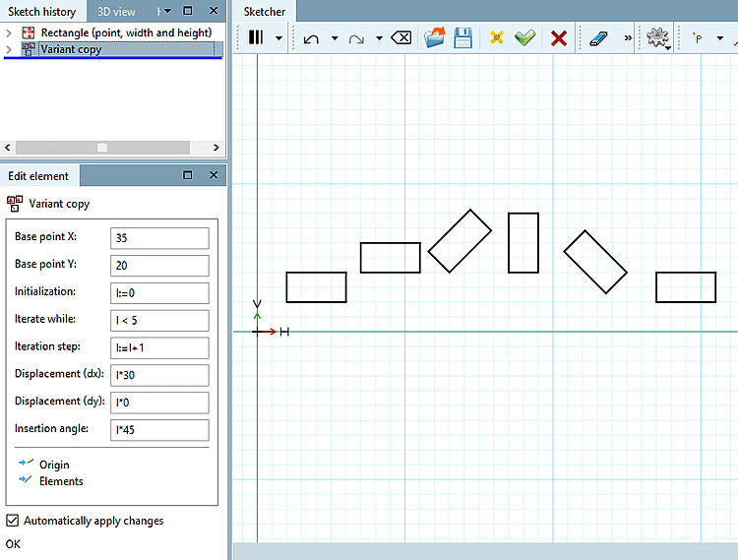This screenshot has height=560, width=738.
Task: Select Rectangle (point, width and height) entry
Action: tap(126, 32)
